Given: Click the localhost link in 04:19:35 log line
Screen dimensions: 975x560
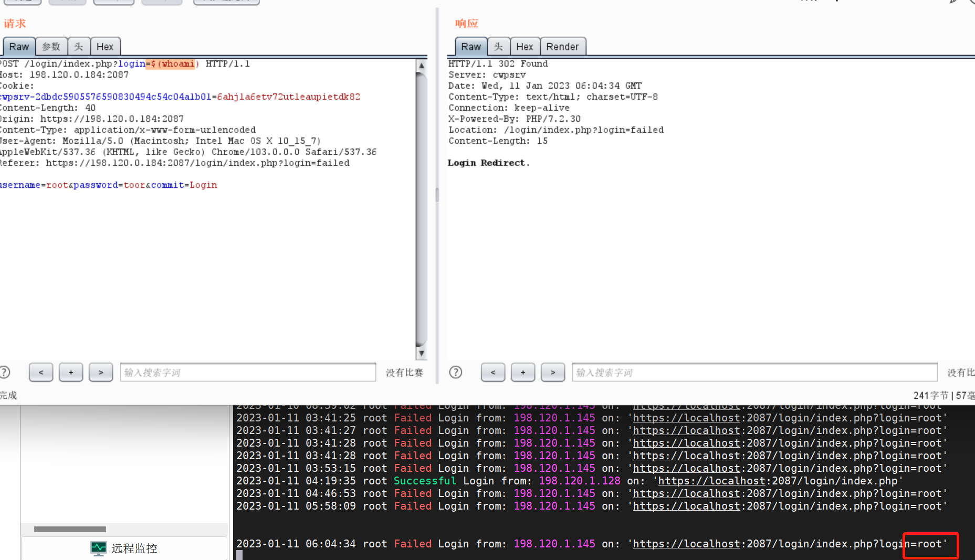Looking at the screenshot, I should click(x=711, y=481).
